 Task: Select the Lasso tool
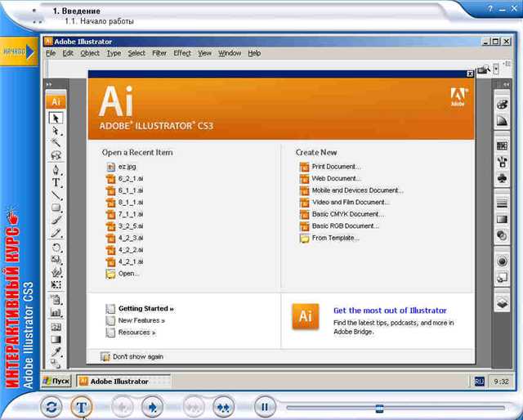pyautogui.click(x=56, y=155)
